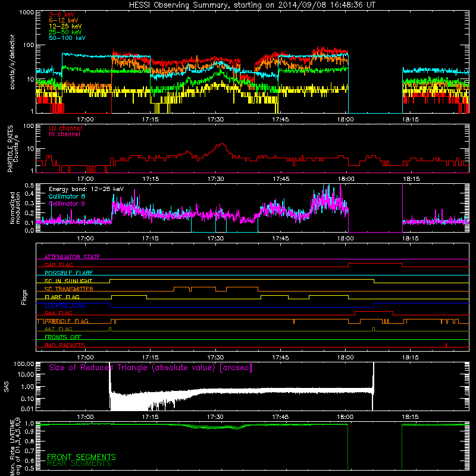Click the counts/s/detector axis label
This screenshot has height=476, width=476.
[12, 62]
